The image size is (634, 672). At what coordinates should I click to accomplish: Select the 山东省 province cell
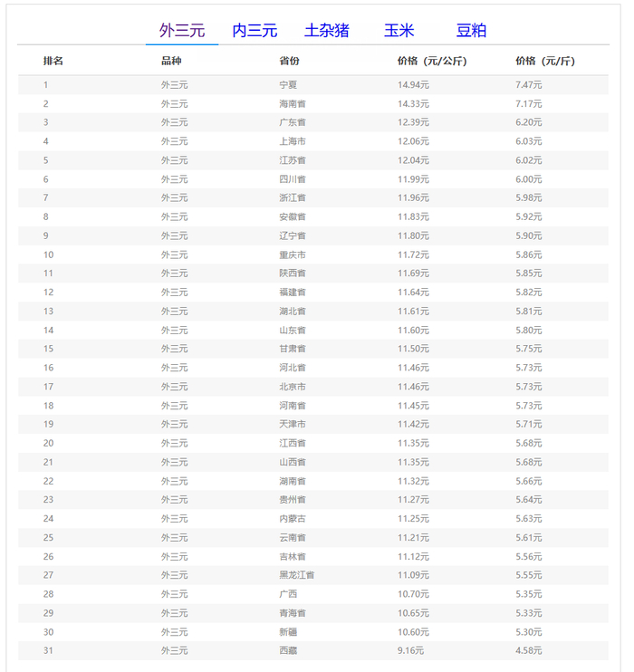293,330
